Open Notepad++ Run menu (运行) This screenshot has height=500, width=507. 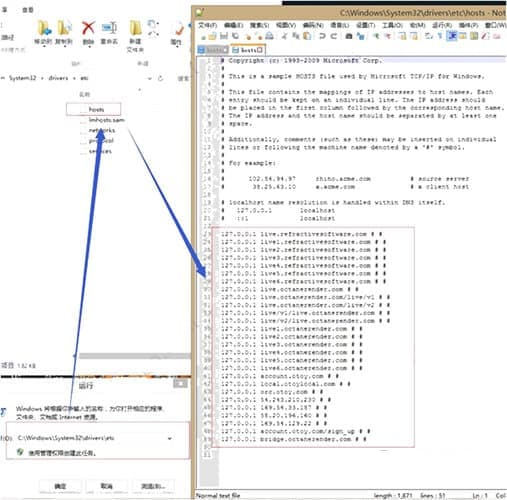click(442, 25)
